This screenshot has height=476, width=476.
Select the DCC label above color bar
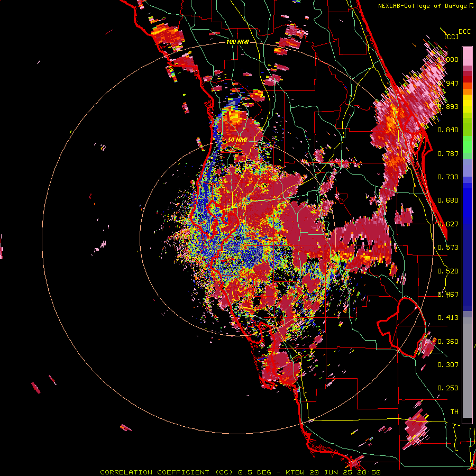[x=464, y=32]
